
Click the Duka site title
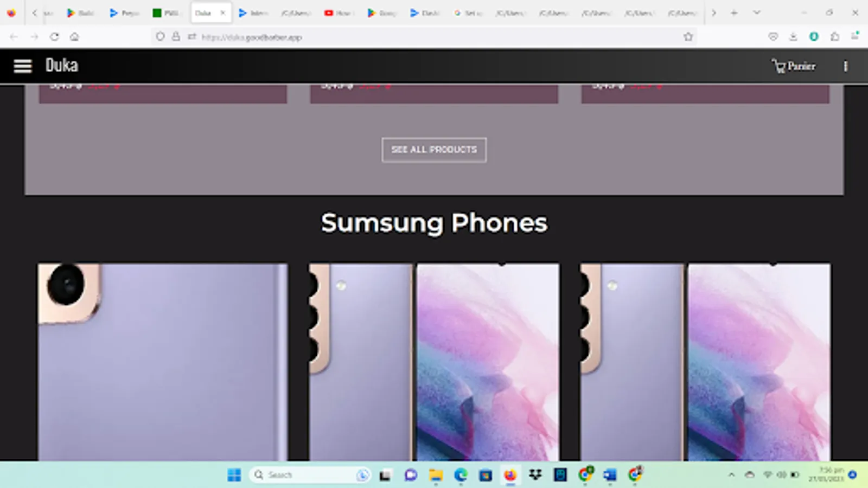(62, 66)
